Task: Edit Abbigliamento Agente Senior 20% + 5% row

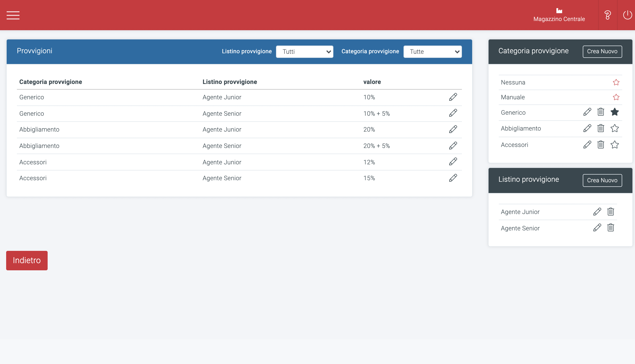Action: tap(453, 146)
